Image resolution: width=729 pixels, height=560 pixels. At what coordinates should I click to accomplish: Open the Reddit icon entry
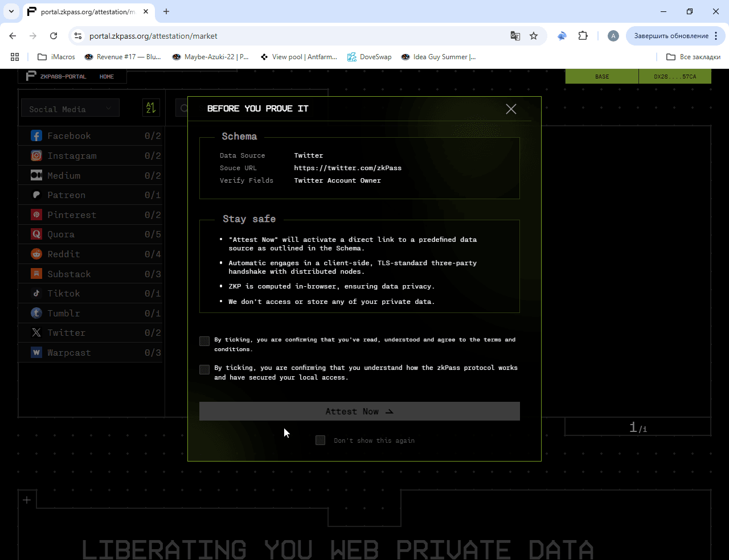pyautogui.click(x=36, y=254)
